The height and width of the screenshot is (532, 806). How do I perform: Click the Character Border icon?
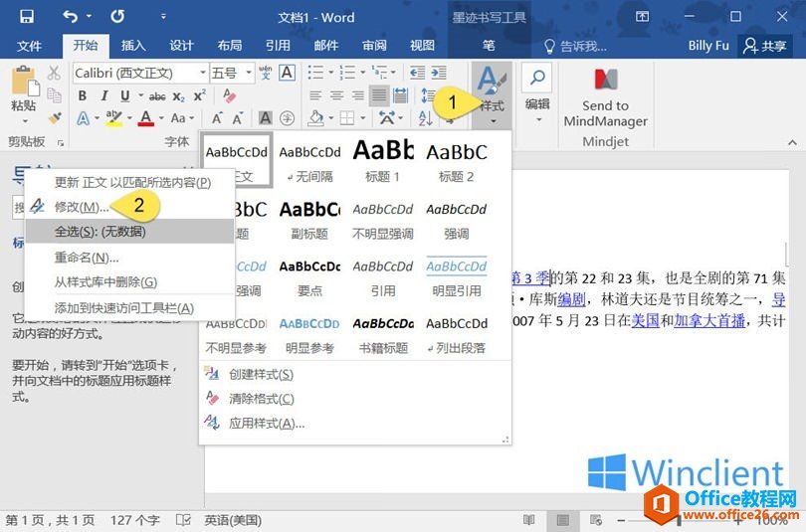coord(287,73)
